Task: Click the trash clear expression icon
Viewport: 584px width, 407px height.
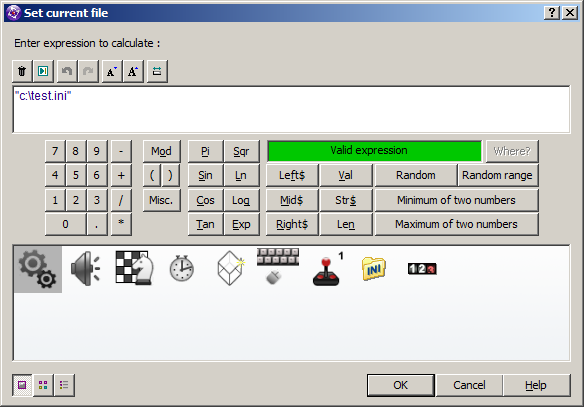Action: [x=22, y=71]
